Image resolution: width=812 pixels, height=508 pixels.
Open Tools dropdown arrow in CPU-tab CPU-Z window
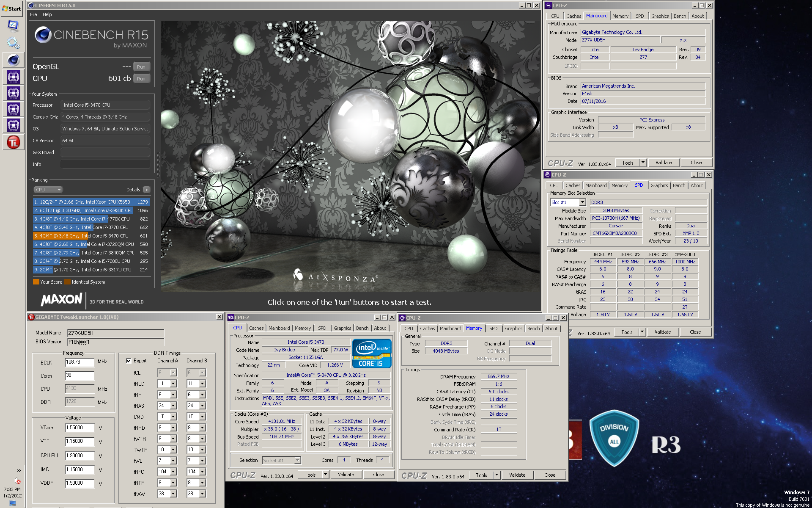pos(326,475)
